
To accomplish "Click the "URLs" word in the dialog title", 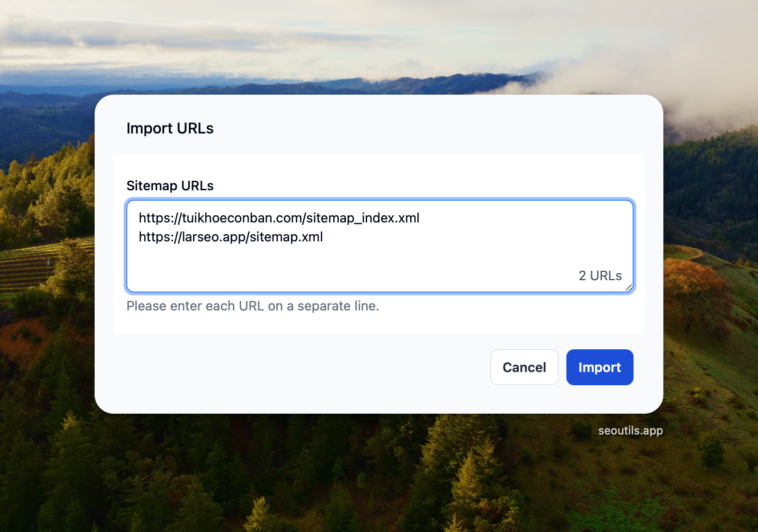I will [x=195, y=128].
